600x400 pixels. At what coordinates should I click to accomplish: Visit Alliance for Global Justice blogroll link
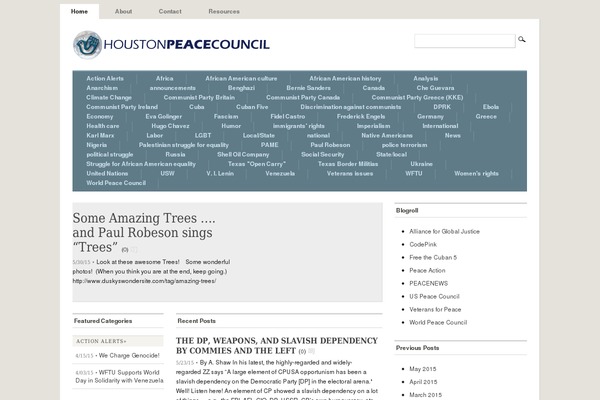(444, 232)
